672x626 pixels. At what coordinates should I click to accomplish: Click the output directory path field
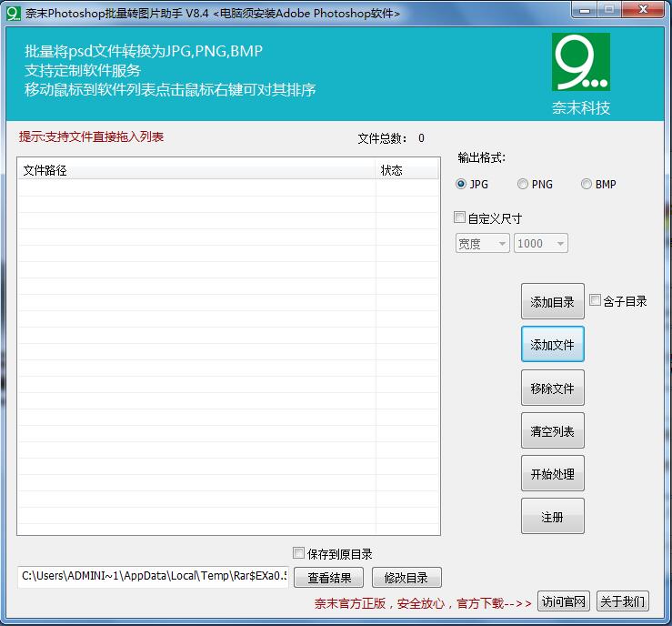[x=154, y=576]
